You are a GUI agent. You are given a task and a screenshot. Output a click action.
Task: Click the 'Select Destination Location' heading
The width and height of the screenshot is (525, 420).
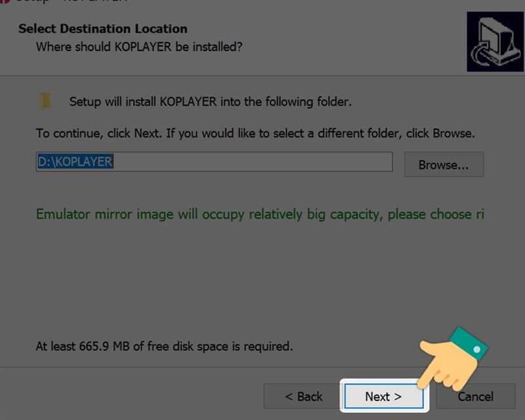pos(103,29)
